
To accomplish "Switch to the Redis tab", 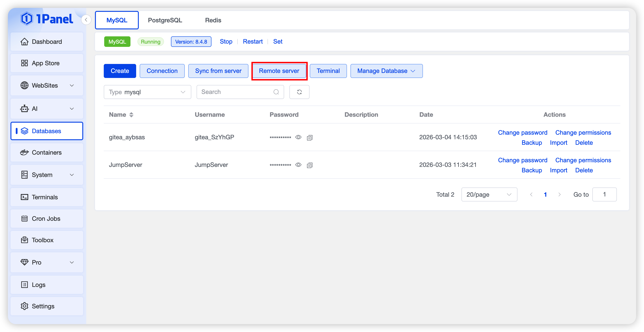I will [213, 20].
